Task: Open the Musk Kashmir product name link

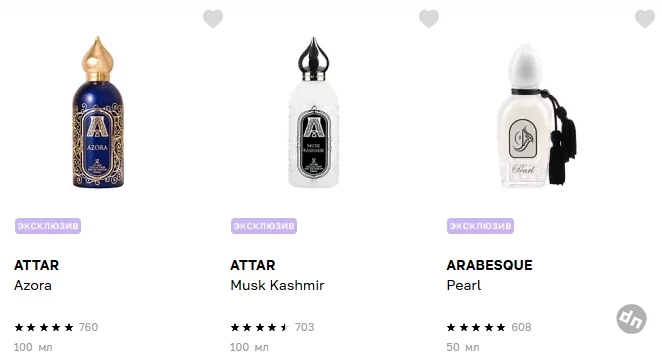Action: point(277,285)
